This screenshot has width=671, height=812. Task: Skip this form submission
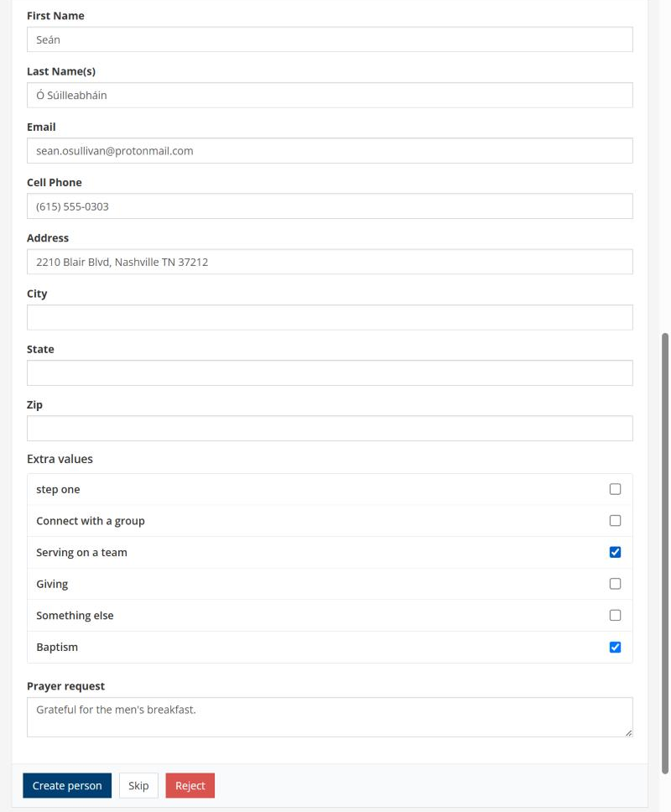(x=138, y=786)
